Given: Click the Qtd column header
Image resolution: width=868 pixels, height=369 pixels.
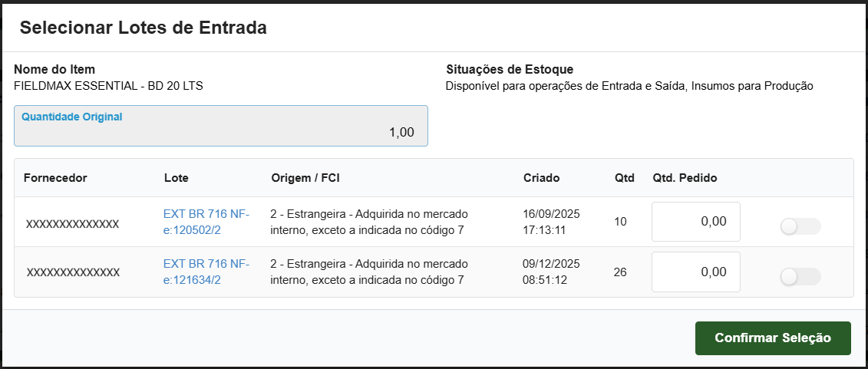Looking at the screenshot, I should pos(625,178).
